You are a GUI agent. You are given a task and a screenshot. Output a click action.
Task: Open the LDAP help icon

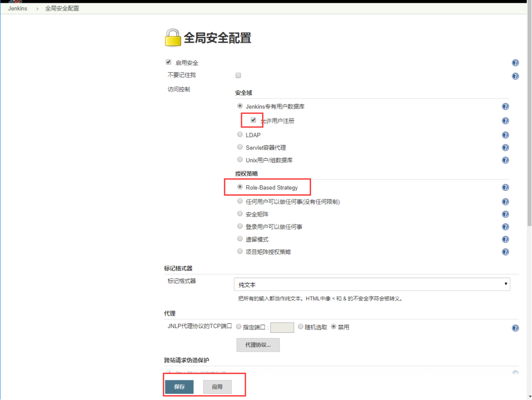(x=505, y=135)
